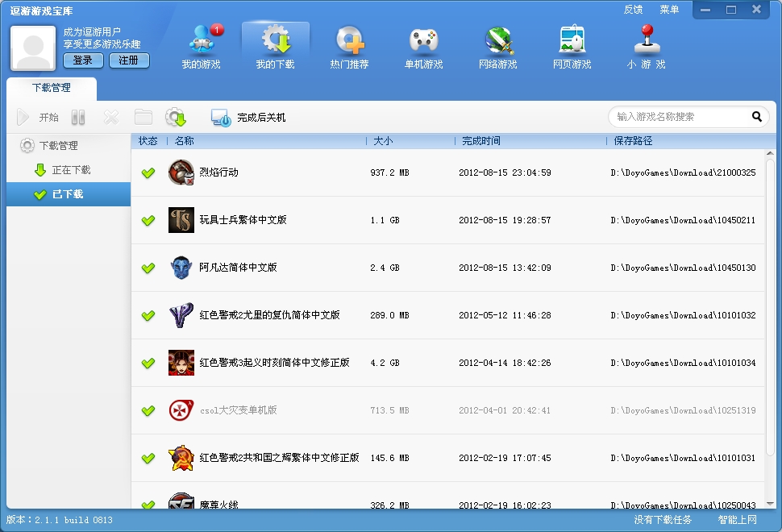Click path D:\DoyoGames\Download\10101032
This screenshot has height=532, width=782.
pos(683,315)
